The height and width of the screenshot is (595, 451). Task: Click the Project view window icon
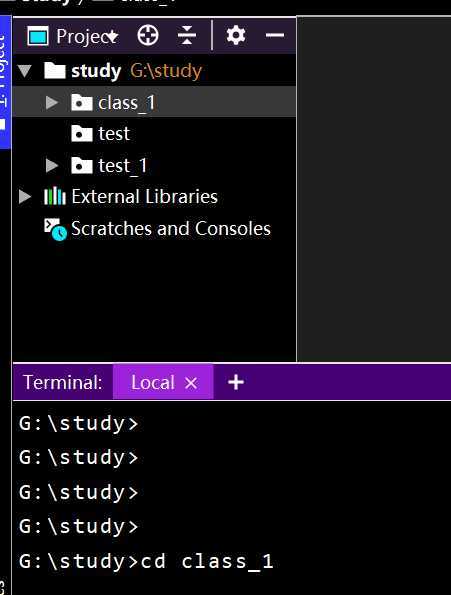click(x=38, y=36)
